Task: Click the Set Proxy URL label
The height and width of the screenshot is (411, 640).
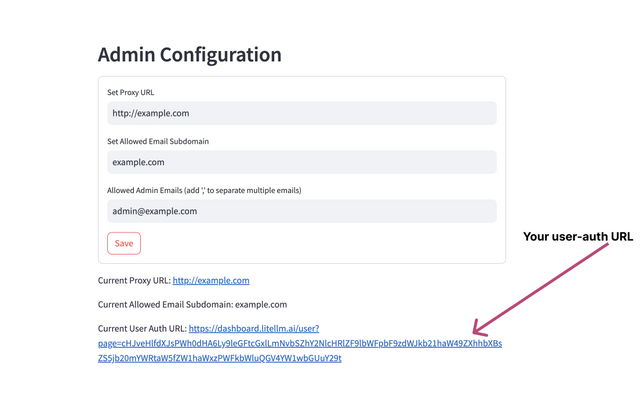Action: click(x=131, y=92)
